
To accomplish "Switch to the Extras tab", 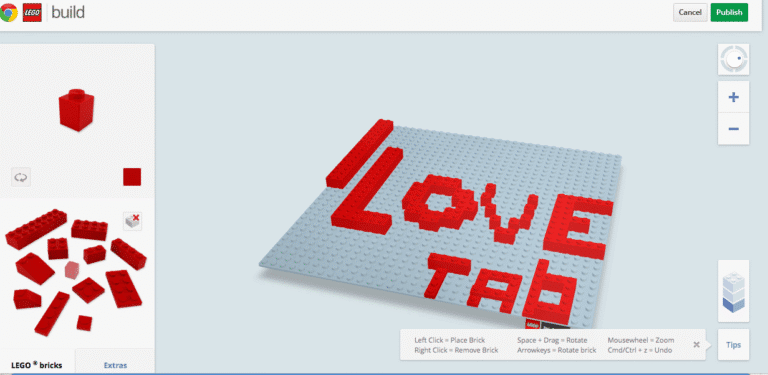I will pos(116,365).
